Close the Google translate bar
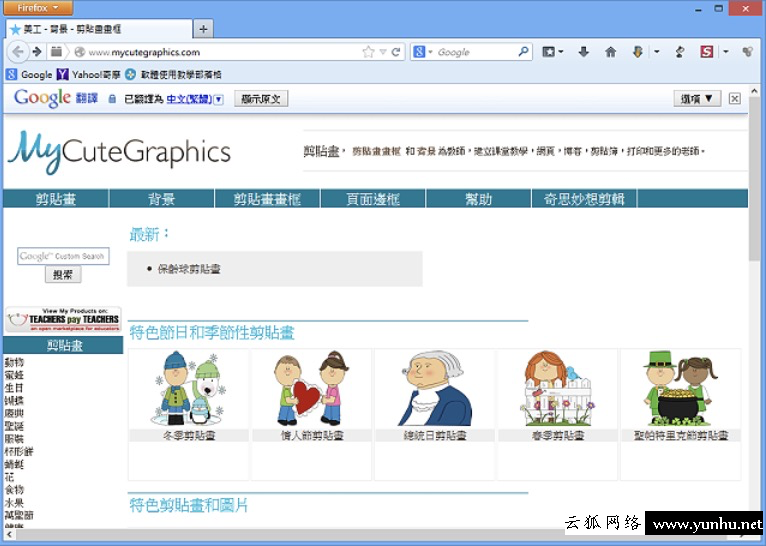766x546 pixels. pyautogui.click(x=734, y=99)
